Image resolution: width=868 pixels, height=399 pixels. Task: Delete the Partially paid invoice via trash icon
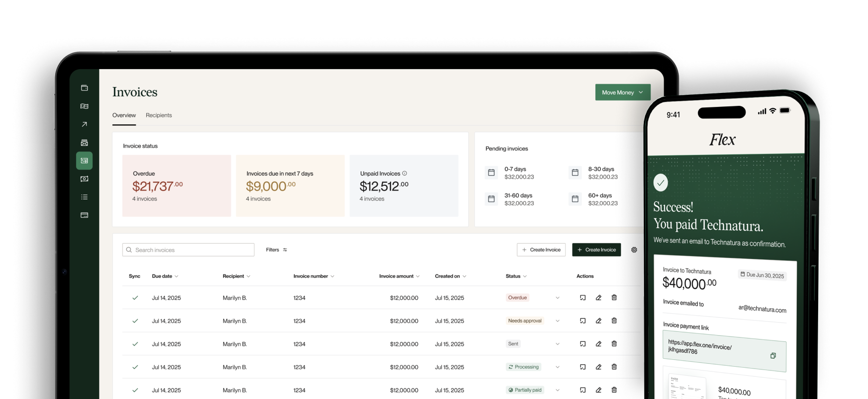pos(614,390)
